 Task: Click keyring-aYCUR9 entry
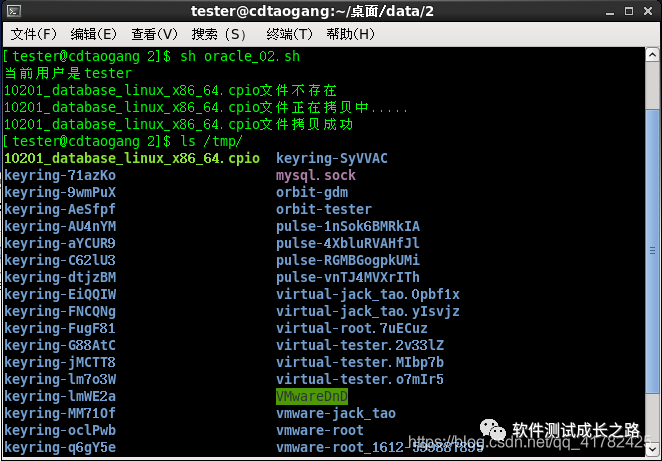[x=60, y=243]
